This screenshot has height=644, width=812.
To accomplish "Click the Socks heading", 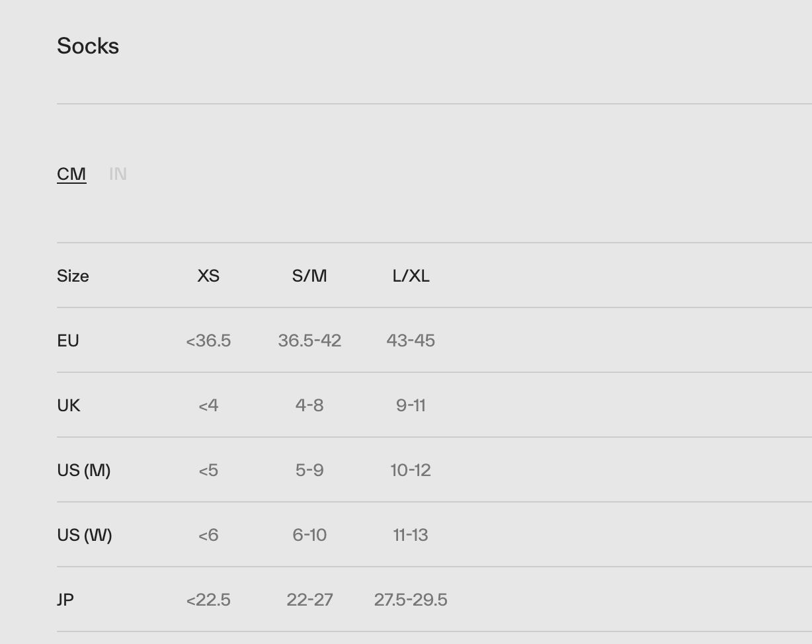I will 88,46.
